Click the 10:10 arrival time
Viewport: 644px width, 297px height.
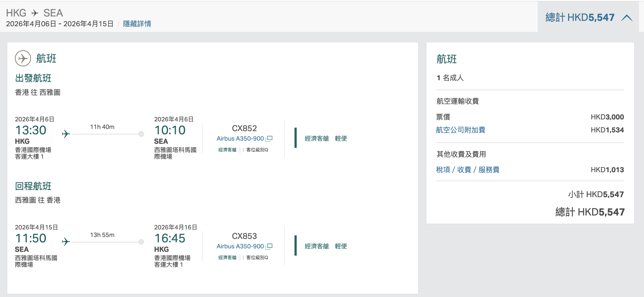(170, 130)
